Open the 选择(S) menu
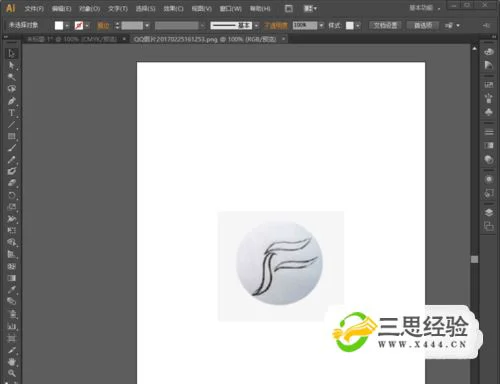 point(145,8)
